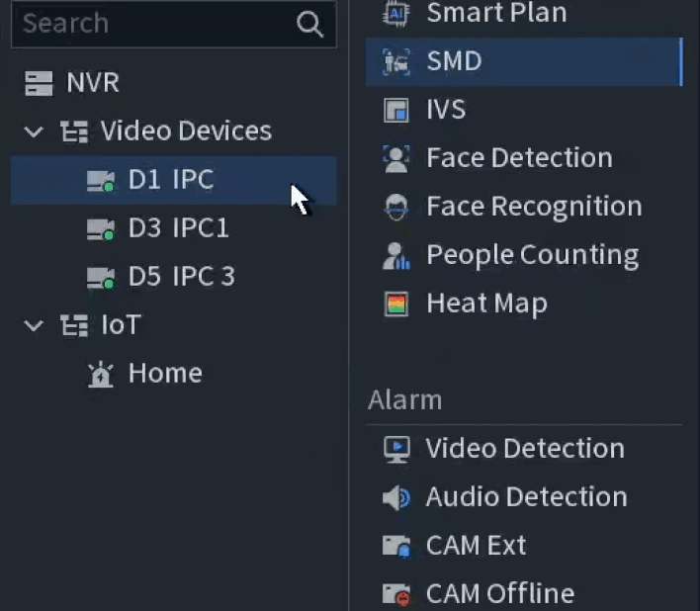Select the CAM Offline alarm option
This screenshot has height=611, width=700.
(499, 593)
